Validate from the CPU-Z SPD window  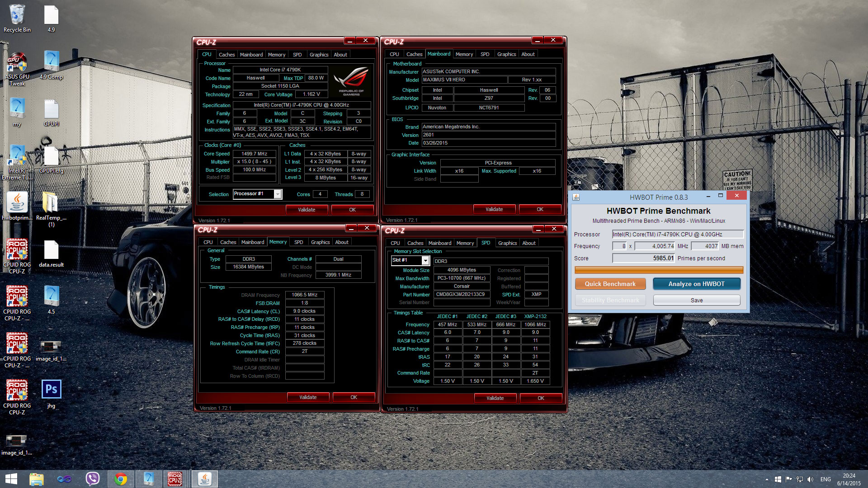[495, 398]
